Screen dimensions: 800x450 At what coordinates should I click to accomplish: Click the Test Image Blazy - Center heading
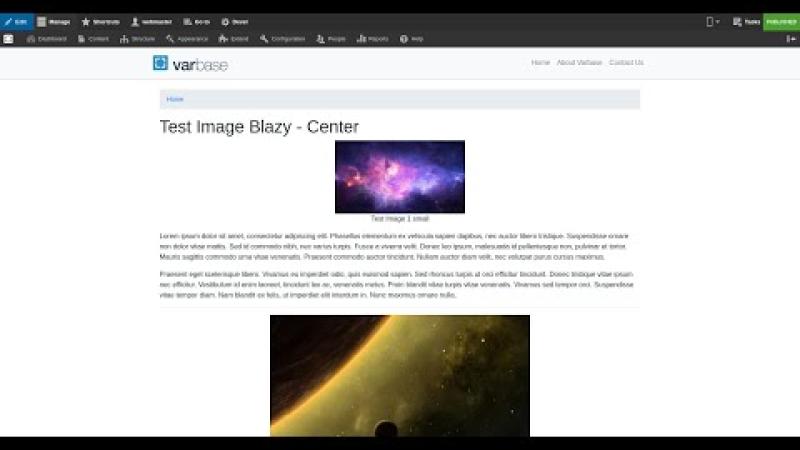click(259, 127)
